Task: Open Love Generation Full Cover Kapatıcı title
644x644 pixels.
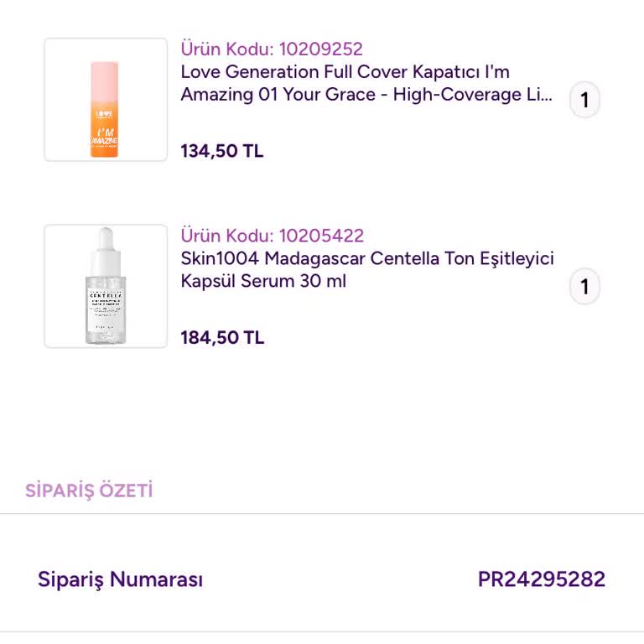Action: tap(345, 72)
